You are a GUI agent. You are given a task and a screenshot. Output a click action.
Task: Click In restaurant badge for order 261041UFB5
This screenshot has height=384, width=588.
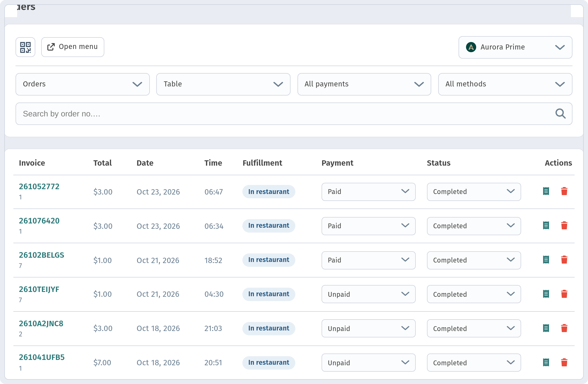coord(269,363)
